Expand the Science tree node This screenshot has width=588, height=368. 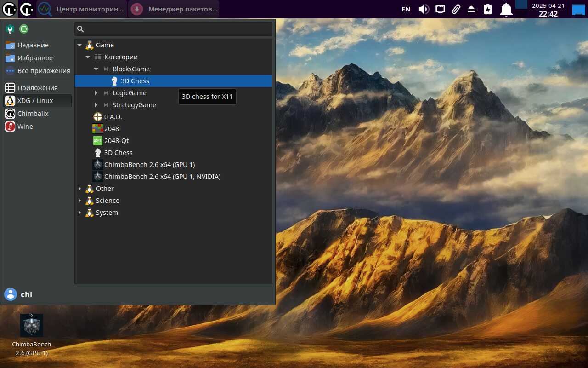point(79,201)
